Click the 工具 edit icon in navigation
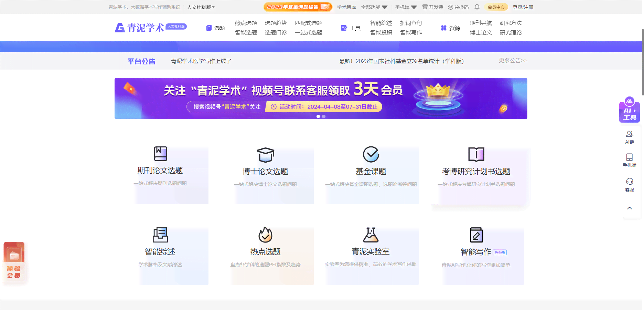The height and width of the screenshot is (310, 644). pyautogui.click(x=344, y=28)
